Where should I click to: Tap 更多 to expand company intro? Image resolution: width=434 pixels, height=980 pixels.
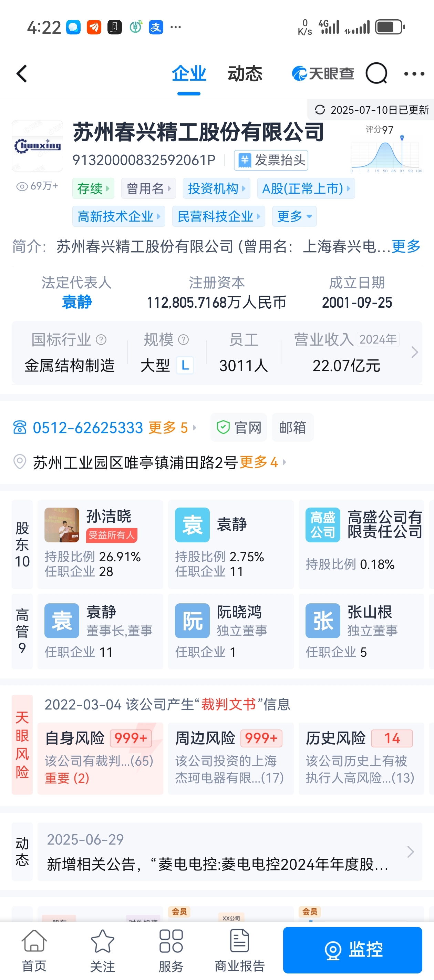point(406,246)
